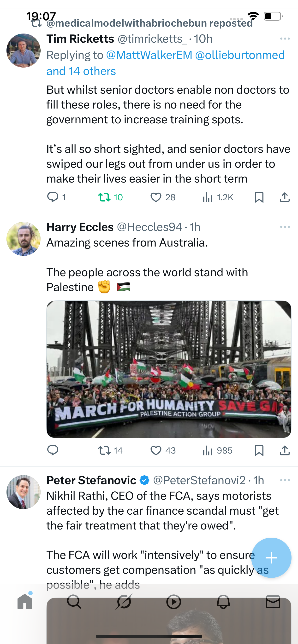Open Harry Eccles' profile picture
This screenshot has width=298, height=644.
[x=24, y=239]
